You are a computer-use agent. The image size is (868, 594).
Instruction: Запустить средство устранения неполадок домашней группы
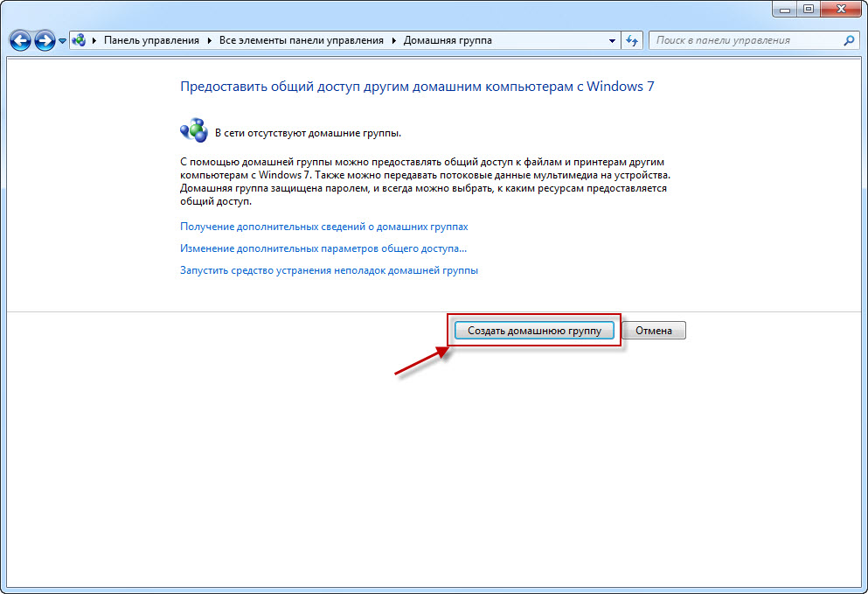(329, 270)
